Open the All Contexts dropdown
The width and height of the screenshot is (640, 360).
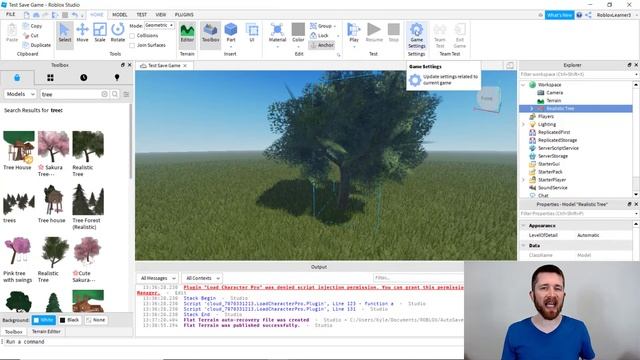202,278
